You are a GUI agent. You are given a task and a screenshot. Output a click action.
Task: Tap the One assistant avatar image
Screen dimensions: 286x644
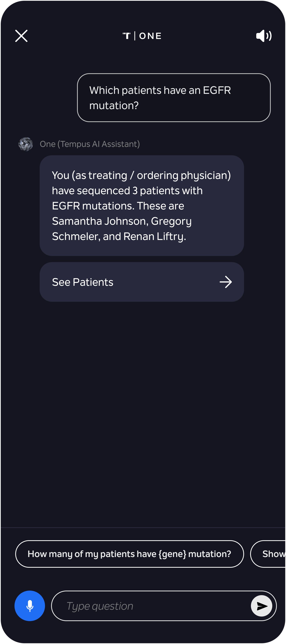click(26, 144)
